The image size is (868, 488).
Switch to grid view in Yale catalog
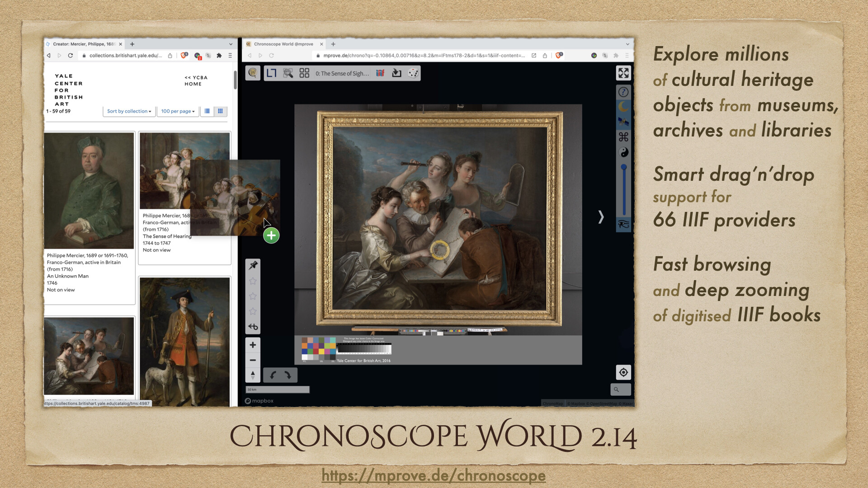[x=220, y=111]
